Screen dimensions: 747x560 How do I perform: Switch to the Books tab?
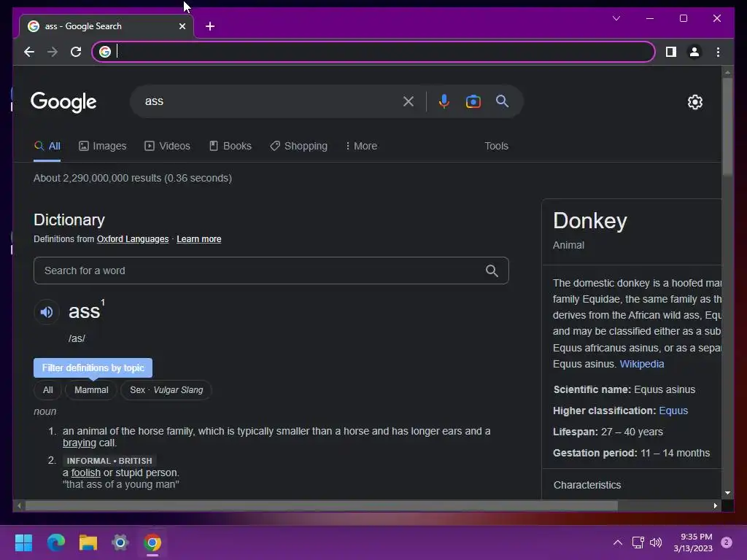point(230,146)
